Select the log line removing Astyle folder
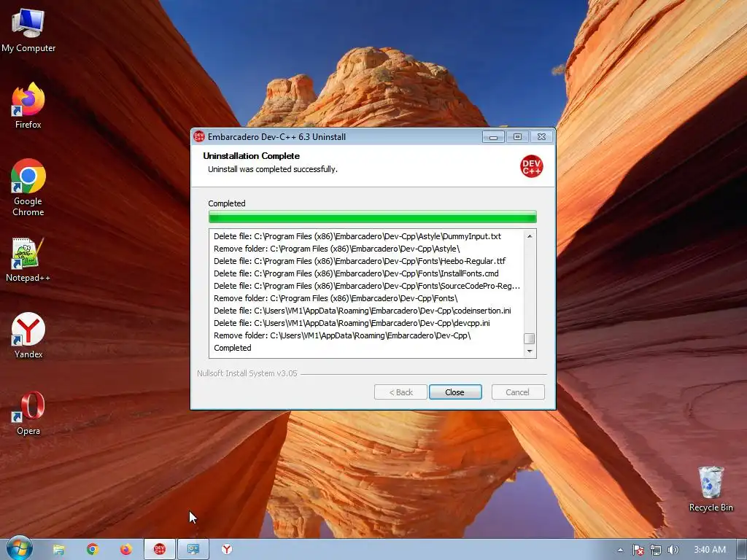The width and height of the screenshot is (747, 560). point(337,249)
